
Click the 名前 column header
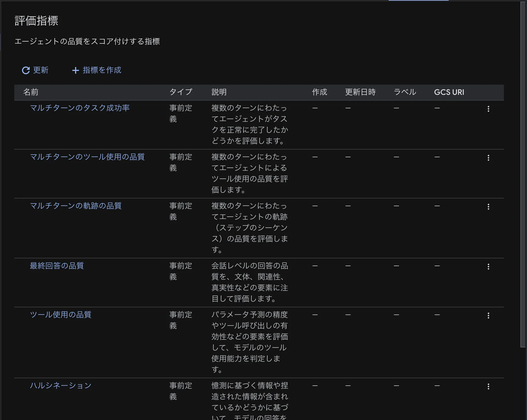(31, 92)
